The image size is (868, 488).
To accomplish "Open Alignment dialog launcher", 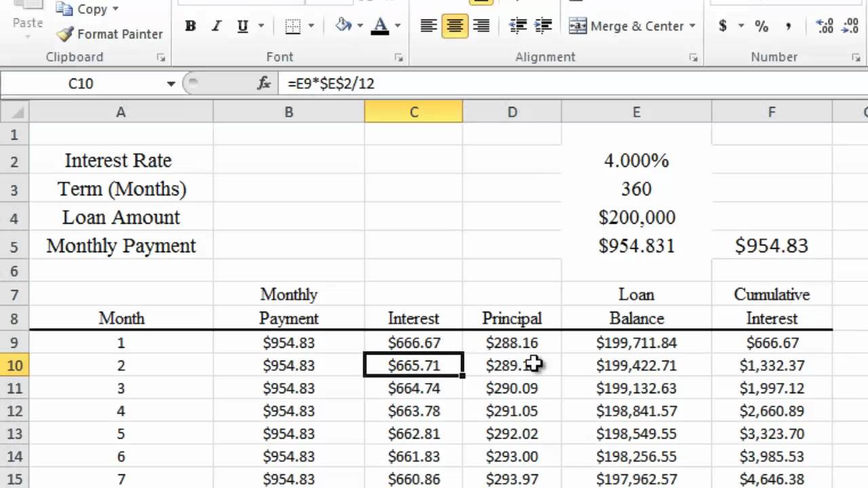I will coord(693,58).
